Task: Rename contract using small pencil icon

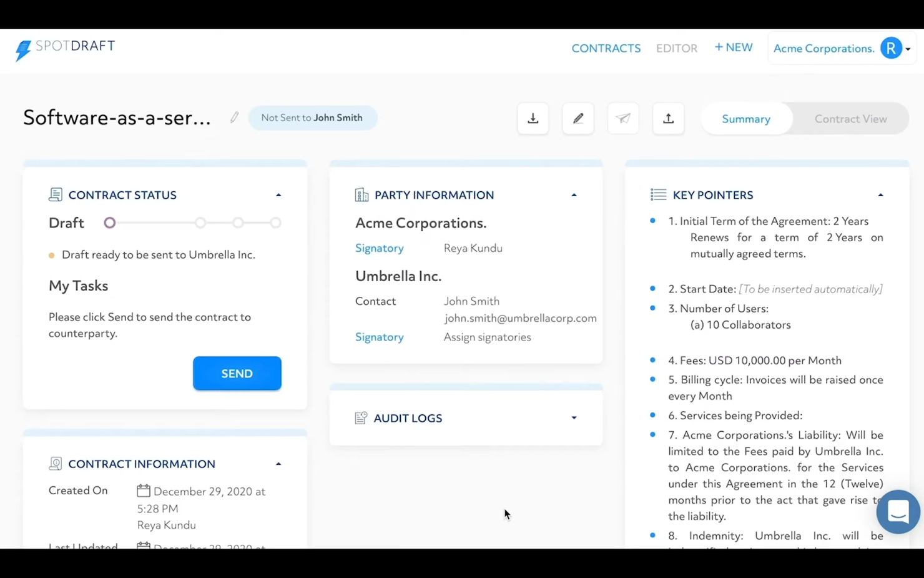Action: pyautogui.click(x=234, y=117)
